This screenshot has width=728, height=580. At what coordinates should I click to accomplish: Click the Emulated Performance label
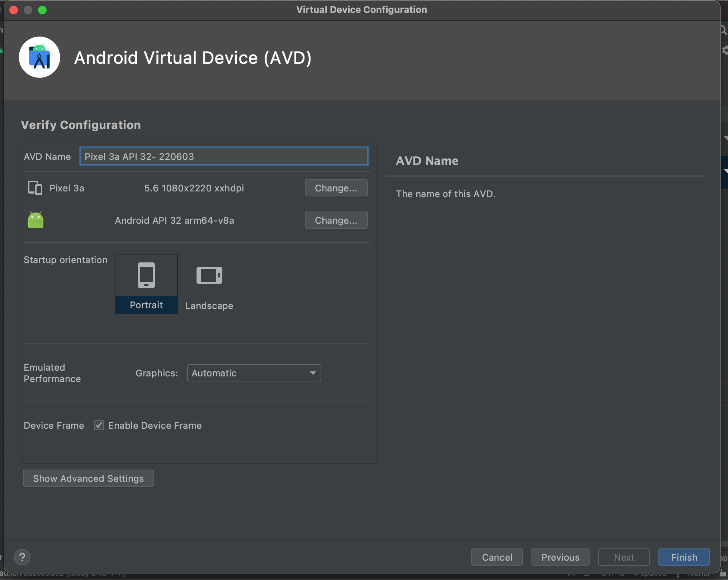pos(52,373)
